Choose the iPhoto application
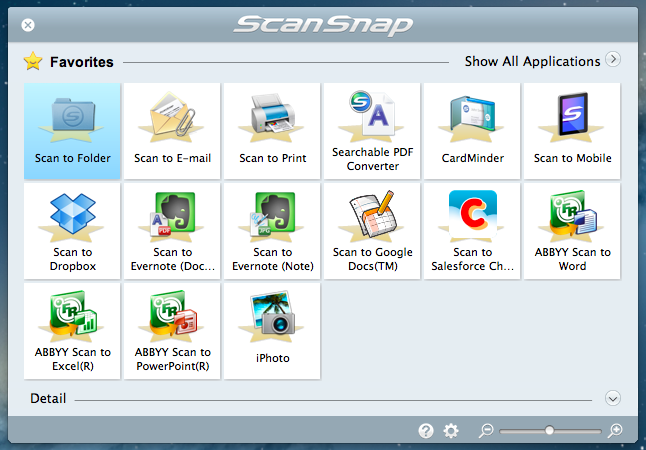 (272, 330)
